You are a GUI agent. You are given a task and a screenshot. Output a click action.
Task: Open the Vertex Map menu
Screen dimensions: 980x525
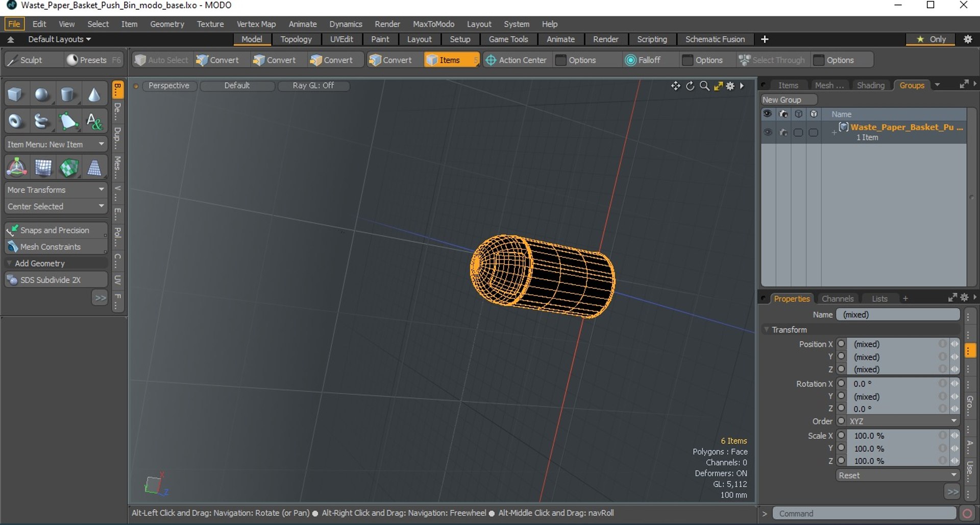256,24
